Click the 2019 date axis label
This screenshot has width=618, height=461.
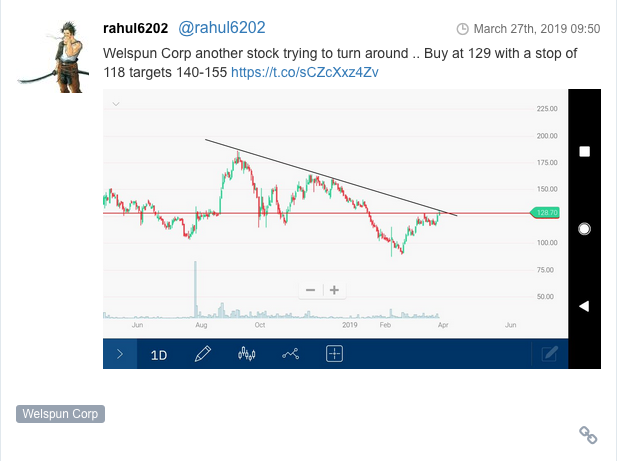pyautogui.click(x=350, y=325)
